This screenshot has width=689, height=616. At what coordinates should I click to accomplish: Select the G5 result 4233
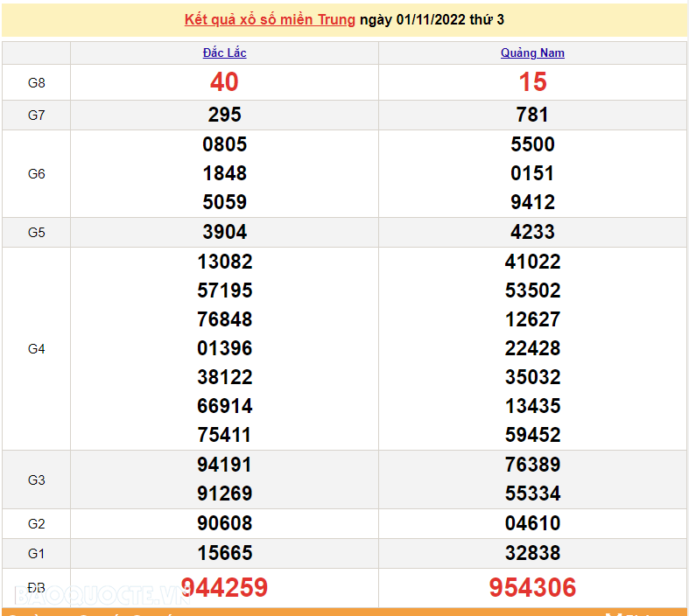[532, 232]
